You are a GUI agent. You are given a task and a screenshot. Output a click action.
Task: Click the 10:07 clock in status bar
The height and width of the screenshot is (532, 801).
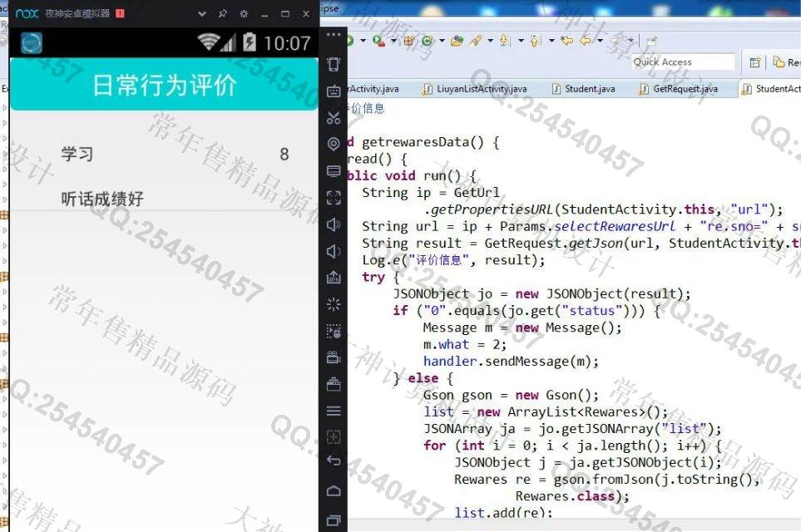click(287, 43)
